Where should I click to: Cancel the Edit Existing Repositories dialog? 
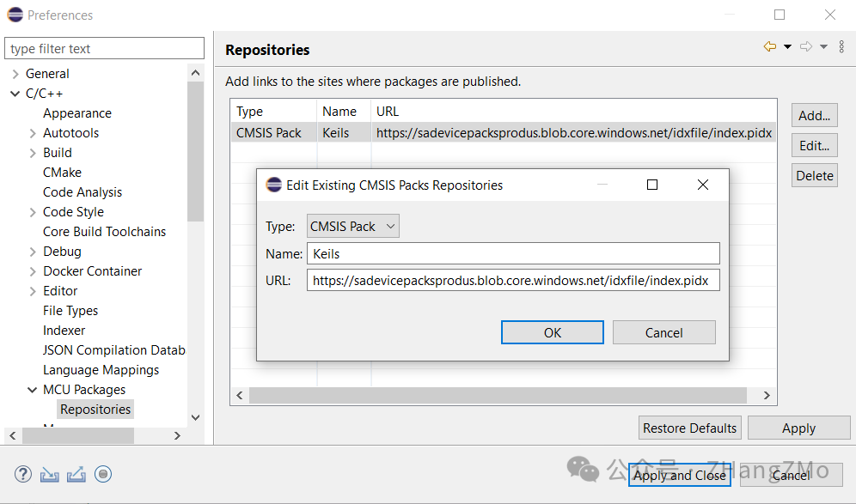click(663, 333)
